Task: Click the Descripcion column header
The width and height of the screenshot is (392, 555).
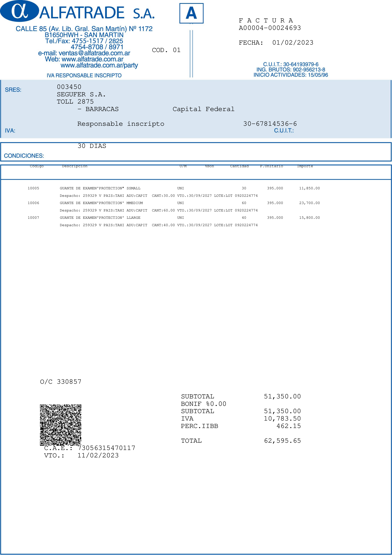Action: pyautogui.click(x=75, y=166)
